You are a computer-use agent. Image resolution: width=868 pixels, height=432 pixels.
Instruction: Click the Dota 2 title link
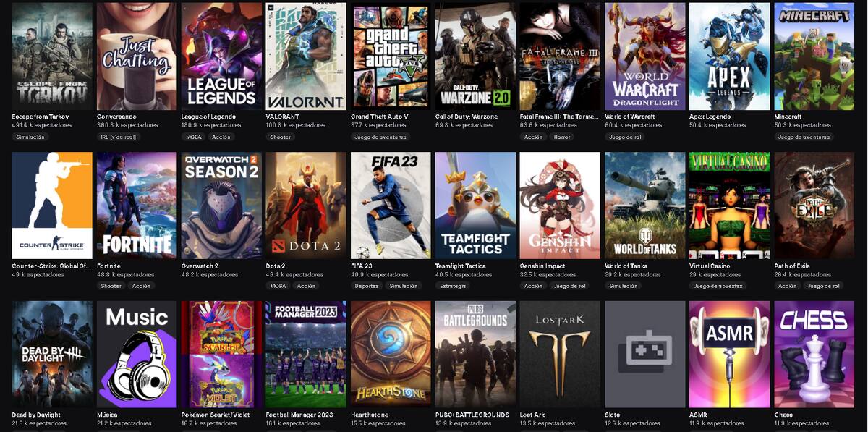(276, 266)
